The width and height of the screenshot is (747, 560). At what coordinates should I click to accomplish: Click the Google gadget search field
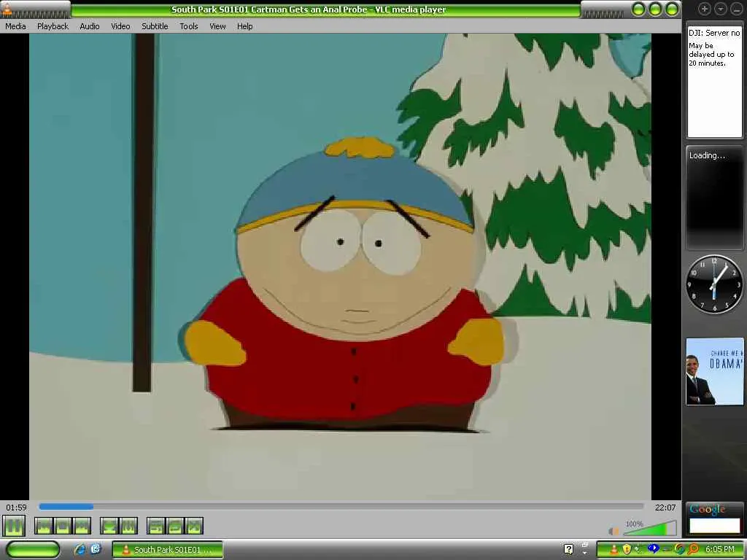tap(715, 526)
